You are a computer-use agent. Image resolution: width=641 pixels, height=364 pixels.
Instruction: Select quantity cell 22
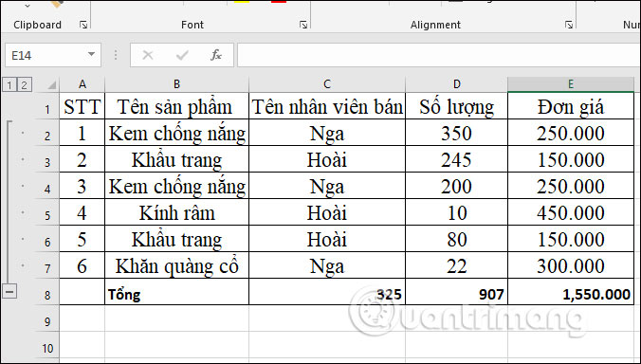click(457, 265)
